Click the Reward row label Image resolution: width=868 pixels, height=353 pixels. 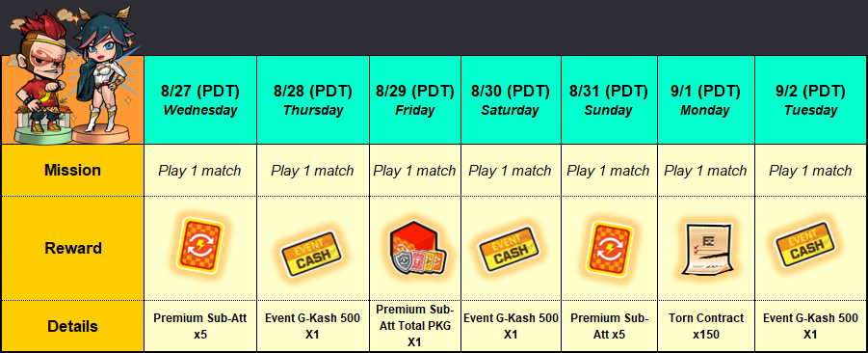(72, 248)
